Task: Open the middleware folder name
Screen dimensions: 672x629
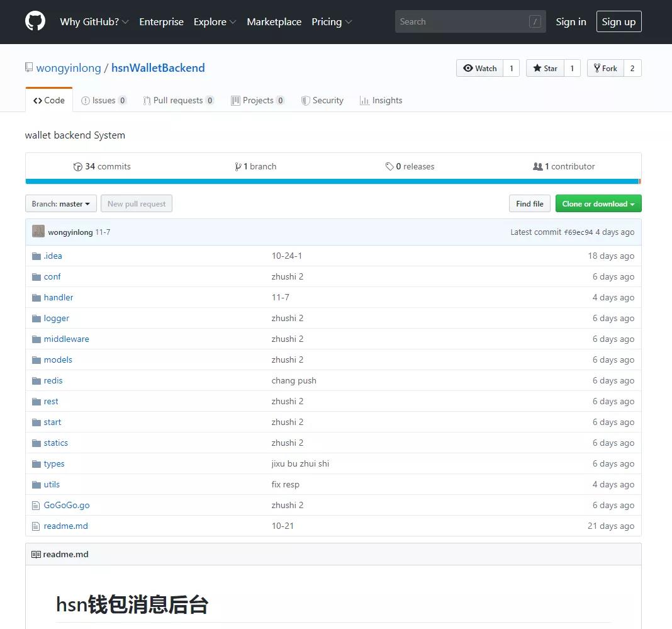Action: (67, 339)
